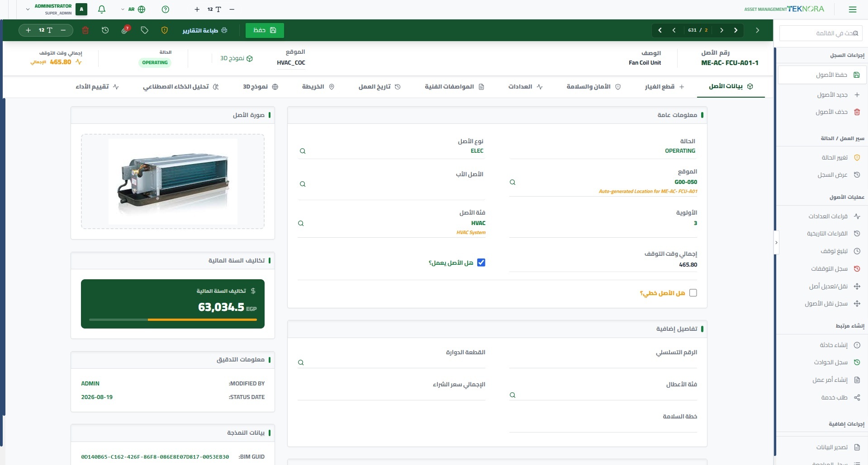Switch to the الأمان والسلامة tab

point(593,86)
